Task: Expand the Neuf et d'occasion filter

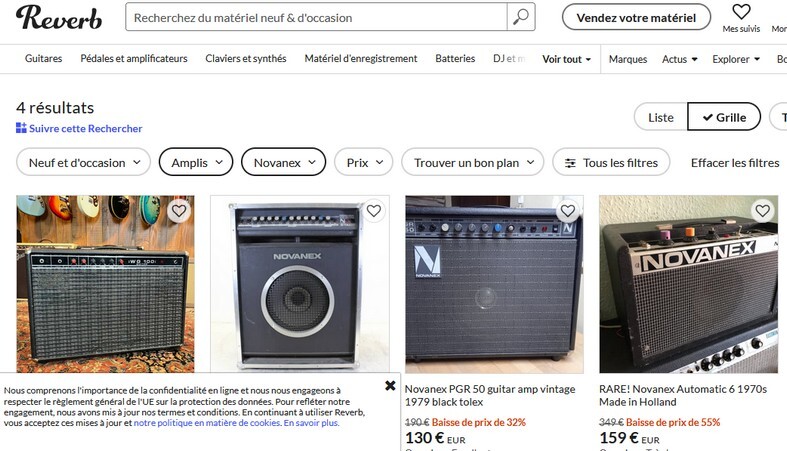Action: tap(84, 162)
